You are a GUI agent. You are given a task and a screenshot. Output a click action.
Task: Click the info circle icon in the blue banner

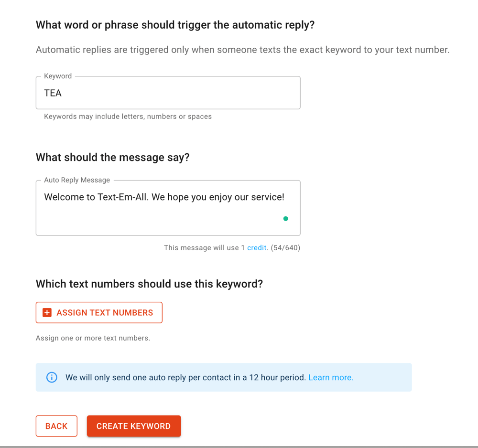52,377
